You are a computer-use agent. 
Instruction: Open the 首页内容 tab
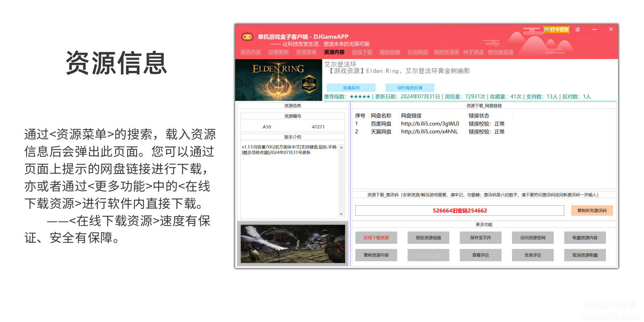pos(250,52)
